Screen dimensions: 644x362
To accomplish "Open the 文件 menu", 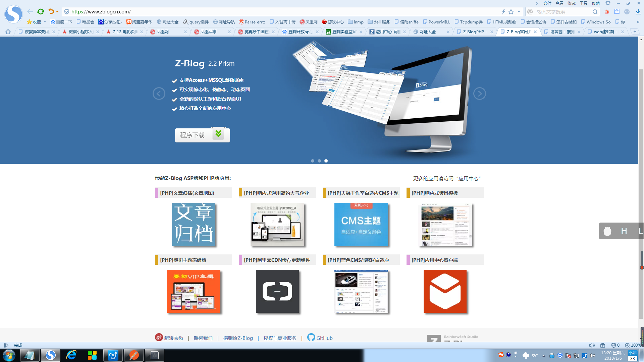I will pyautogui.click(x=547, y=3).
